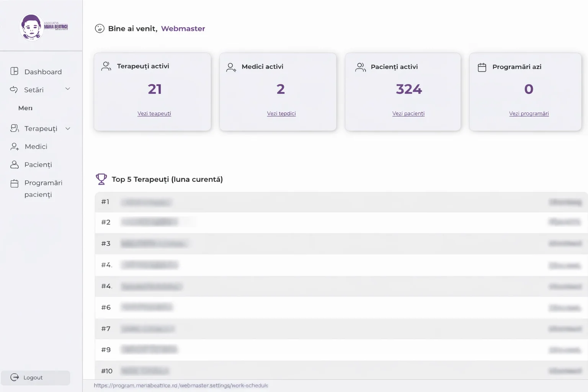588x392 pixels.
Task: Click the trophy icon beside Top 5 Terapeuți
Action: coord(101,179)
